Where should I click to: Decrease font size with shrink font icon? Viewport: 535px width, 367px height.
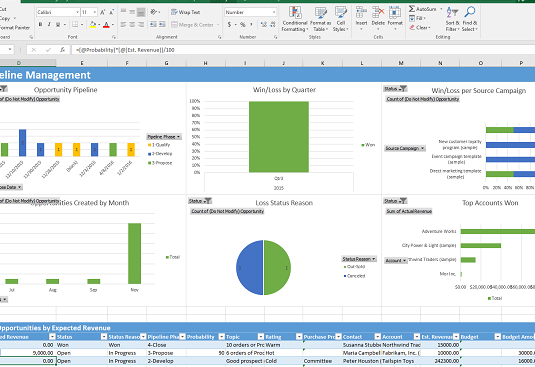click(111, 12)
